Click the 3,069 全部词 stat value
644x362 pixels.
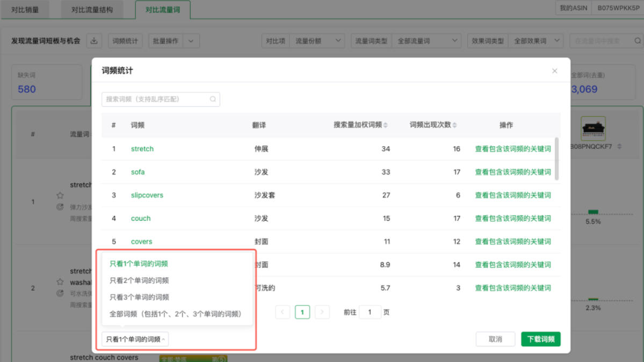(584, 89)
